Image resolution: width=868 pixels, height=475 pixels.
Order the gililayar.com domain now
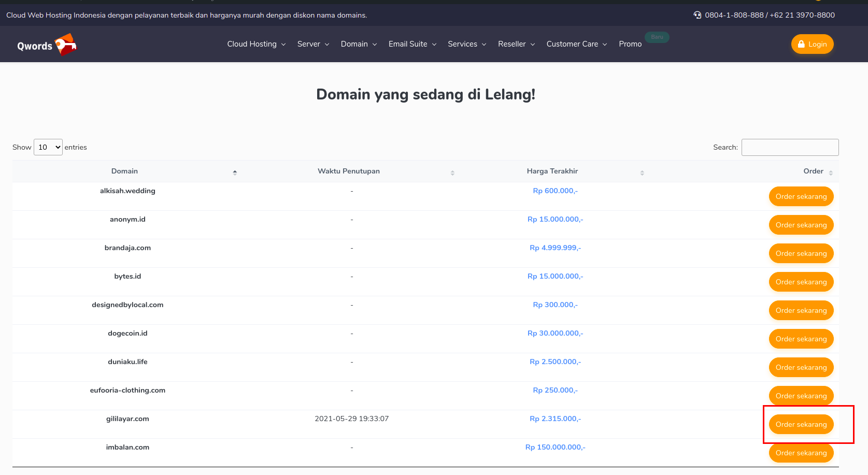pos(801,424)
